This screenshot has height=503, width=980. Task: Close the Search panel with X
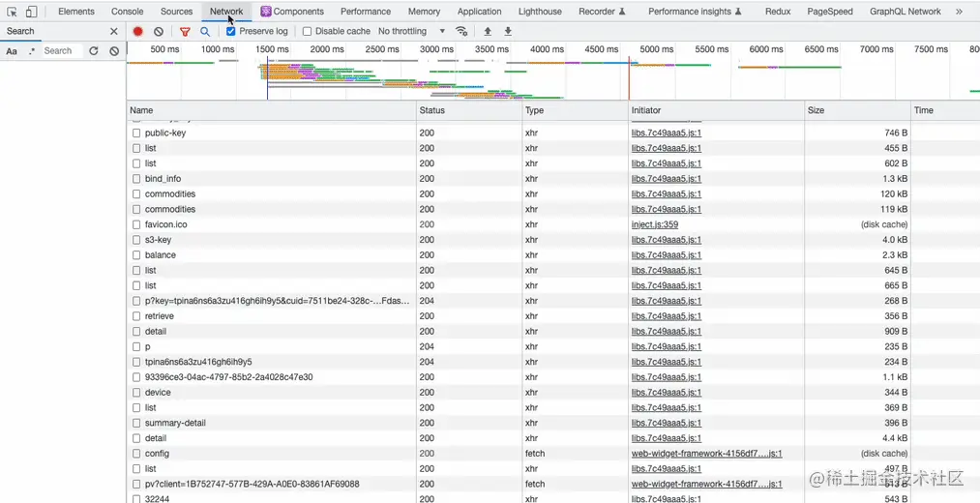pos(114,31)
